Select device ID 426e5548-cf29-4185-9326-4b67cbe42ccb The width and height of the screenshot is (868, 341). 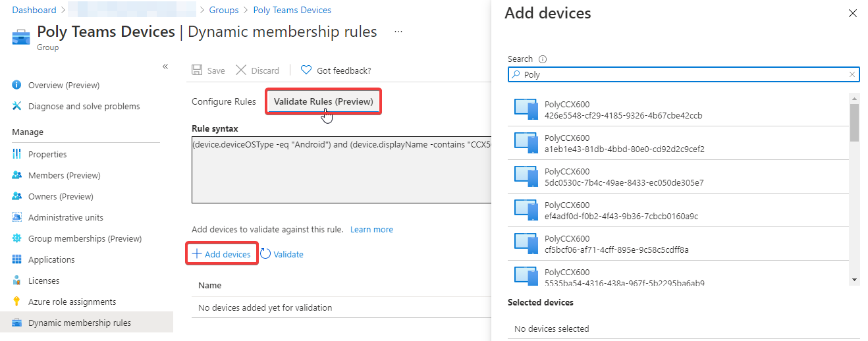tap(623, 116)
